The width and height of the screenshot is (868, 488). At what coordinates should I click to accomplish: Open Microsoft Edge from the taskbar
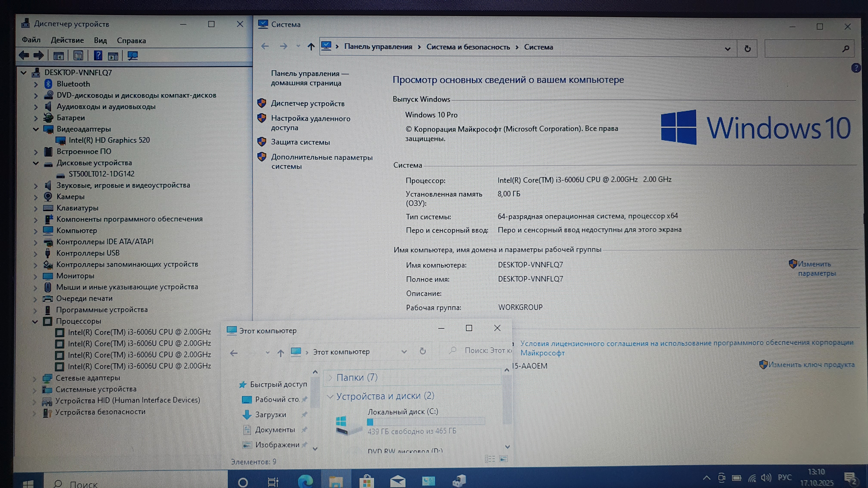305,481
